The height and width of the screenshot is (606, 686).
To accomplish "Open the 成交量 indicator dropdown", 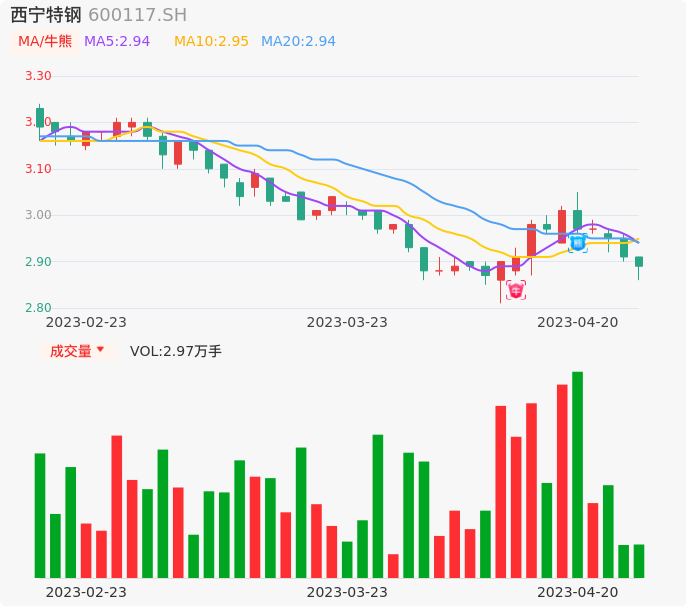I will click(x=77, y=351).
